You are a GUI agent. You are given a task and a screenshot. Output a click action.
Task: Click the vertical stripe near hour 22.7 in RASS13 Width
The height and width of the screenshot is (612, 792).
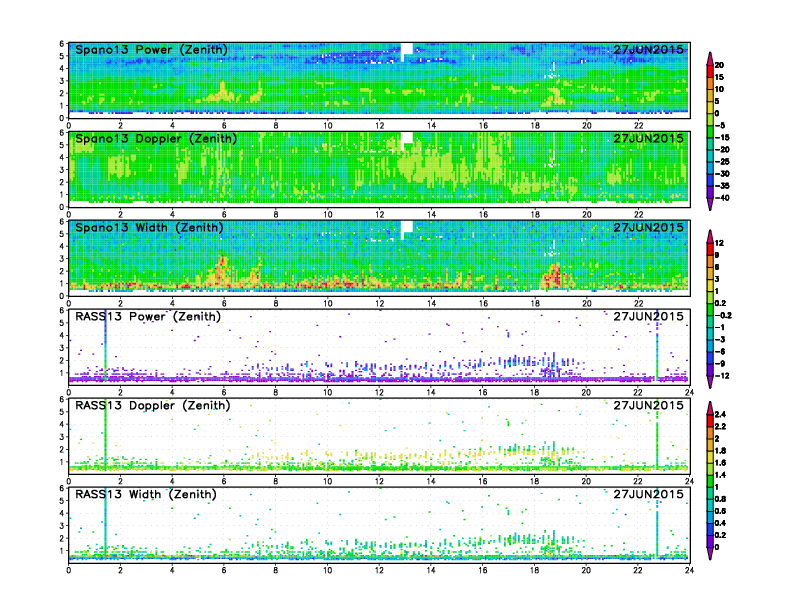657,523
